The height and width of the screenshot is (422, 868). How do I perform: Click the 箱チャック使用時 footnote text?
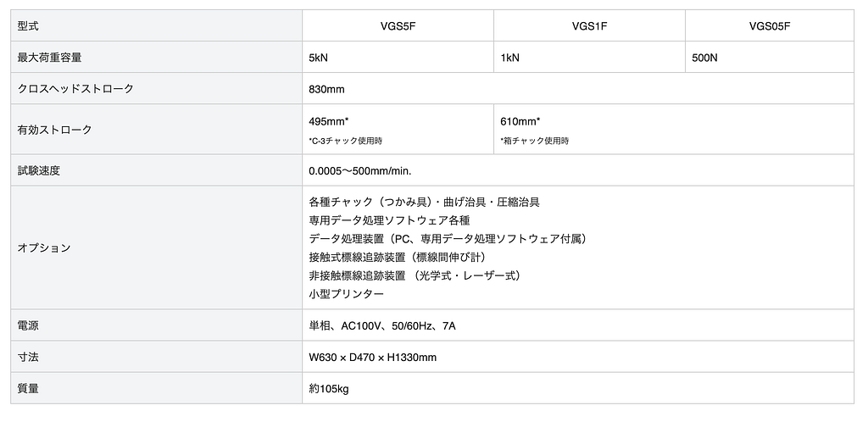(535, 141)
